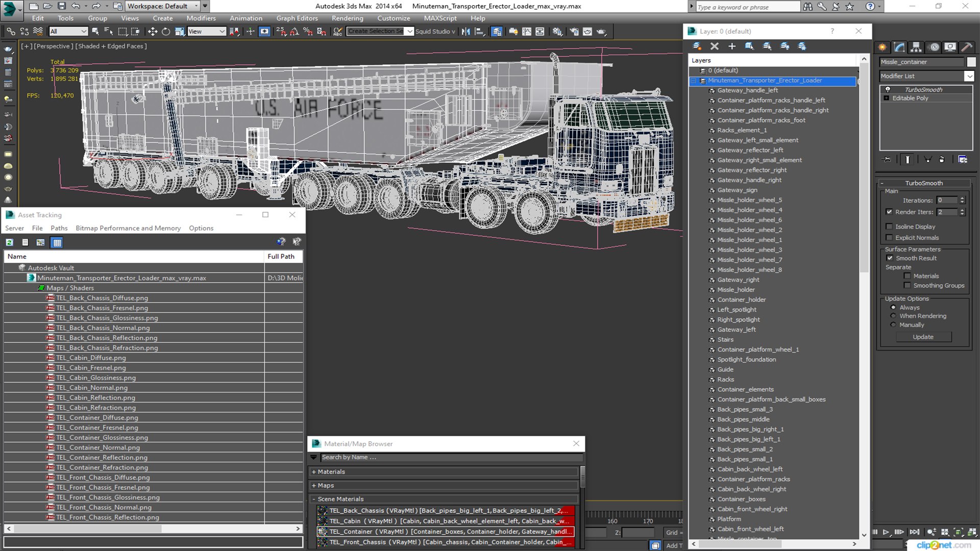The image size is (980, 551).
Task: Click Delete layer X icon in Layer dialog
Action: [714, 46]
